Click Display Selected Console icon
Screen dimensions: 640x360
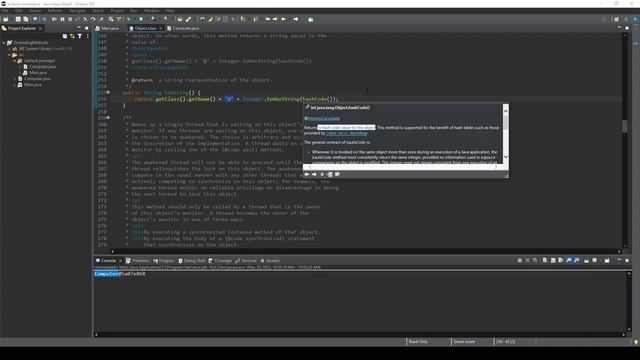[x=595, y=260]
